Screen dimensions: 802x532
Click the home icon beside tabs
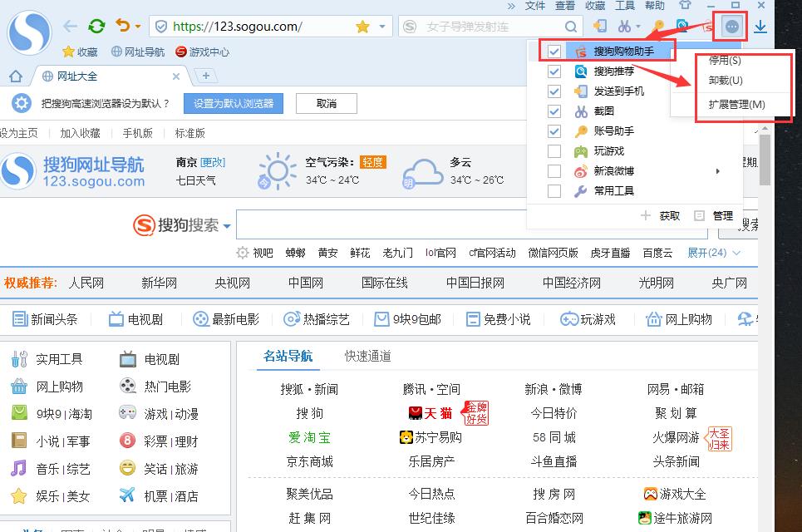point(16,76)
